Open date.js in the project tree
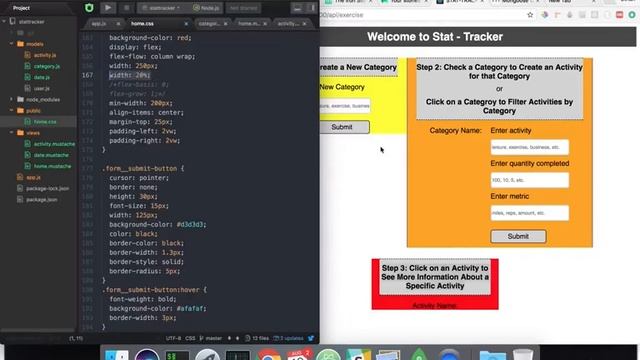640x360 pixels. point(42,77)
